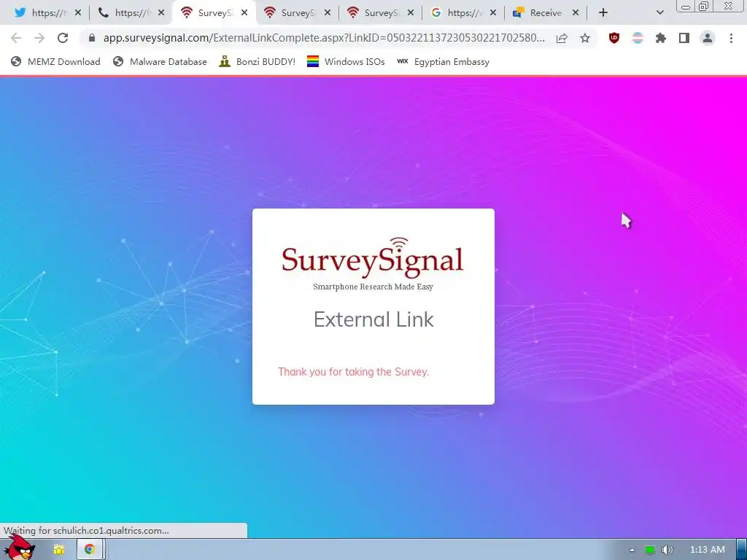The image size is (747, 560).
Task: Share this page icon
Action: click(562, 38)
